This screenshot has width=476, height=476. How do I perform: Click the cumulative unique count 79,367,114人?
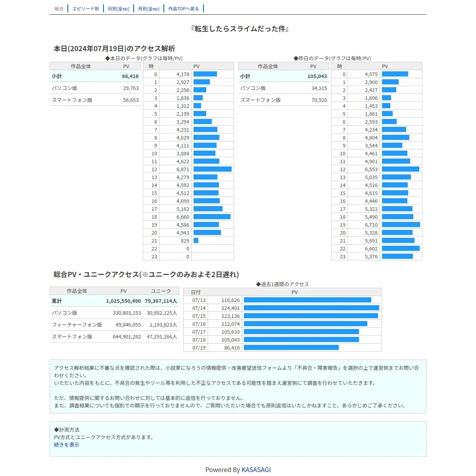tap(161, 301)
